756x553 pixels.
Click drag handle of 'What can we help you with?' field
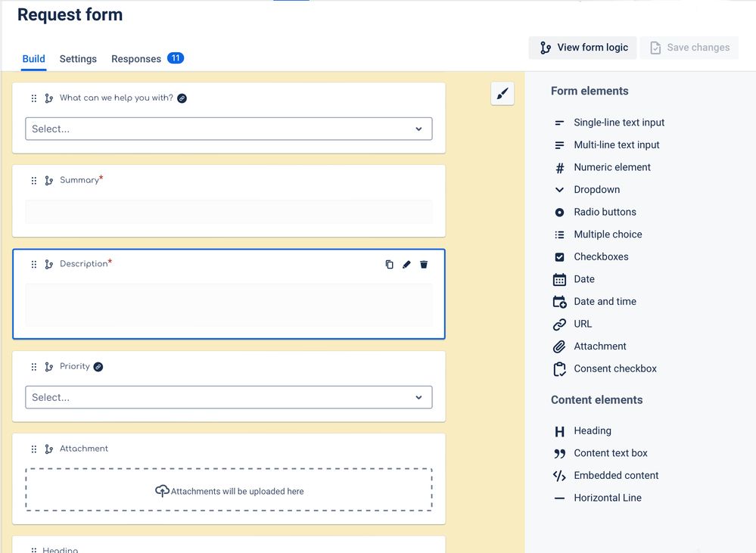[34, 98]
